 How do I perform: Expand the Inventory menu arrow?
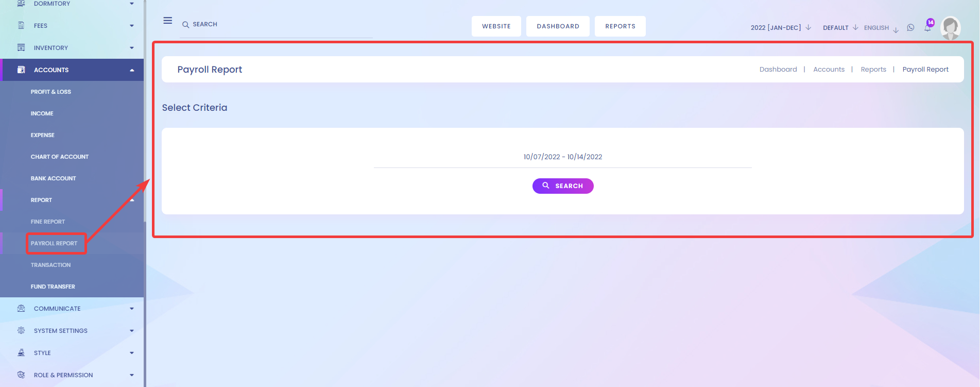pyautogui.click(x=132, y=48)
